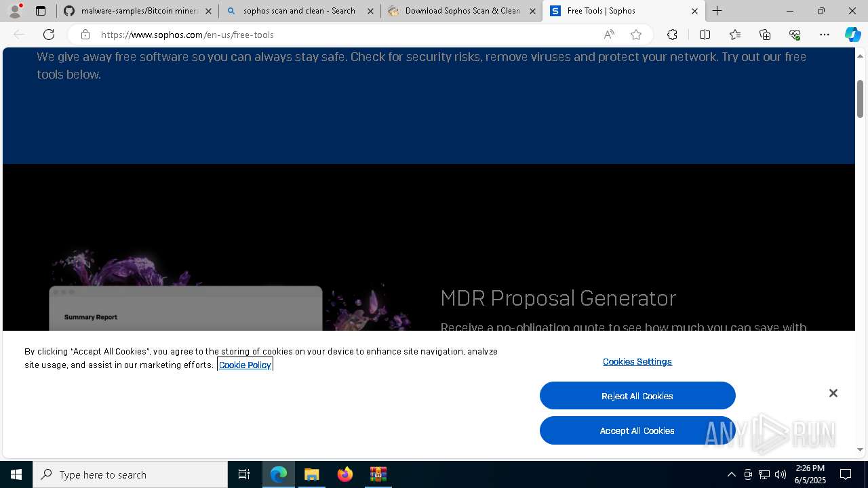868x488 pixels.
Task: View site information lock icon
Action: [x=85, y=35]
